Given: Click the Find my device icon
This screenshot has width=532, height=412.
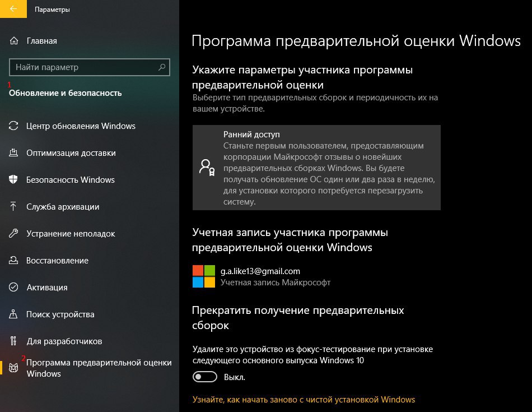Looking at the screenshot, I should point(13,314).
